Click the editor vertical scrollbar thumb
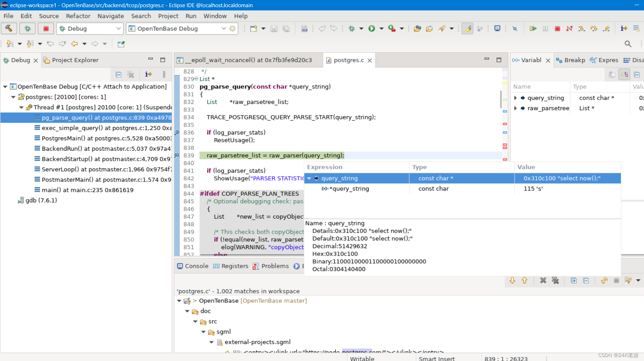This screenshot has height=361, width=644. tap(501, 99)
